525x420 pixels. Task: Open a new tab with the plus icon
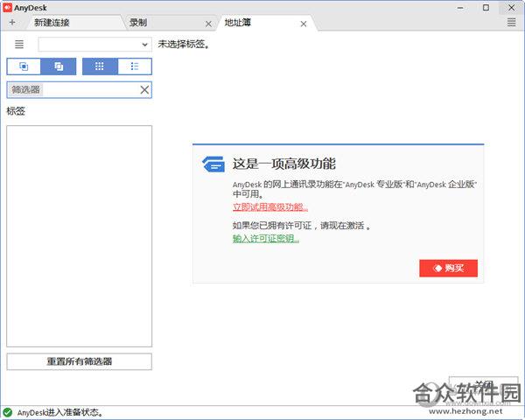point(12,23)
